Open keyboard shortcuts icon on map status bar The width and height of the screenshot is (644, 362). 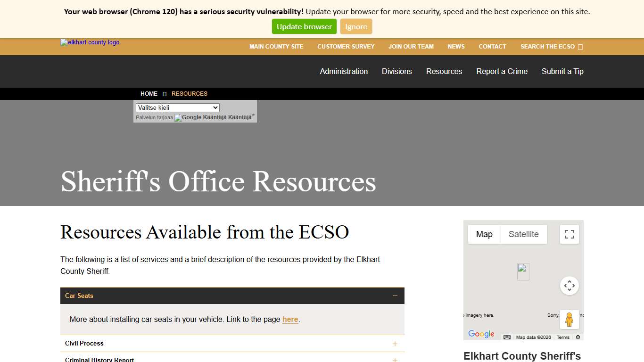tap(507, 337)
